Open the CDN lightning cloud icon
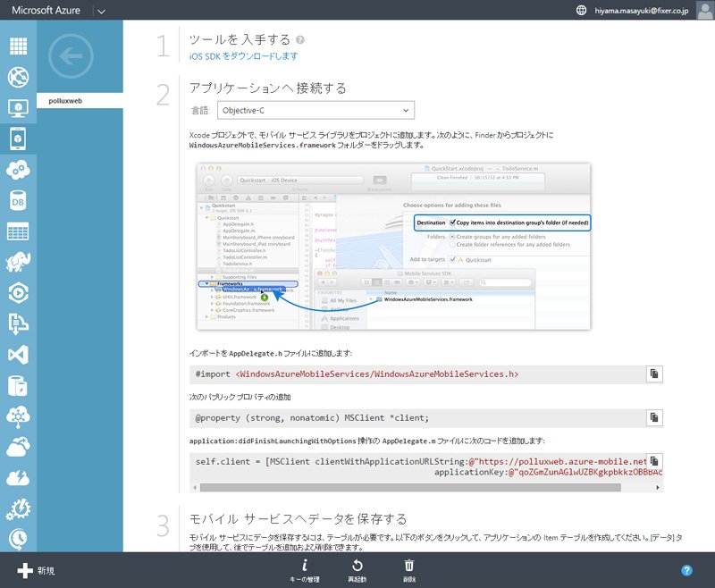The height and width of the screenshot is (588, 715). pyautogui.click(x=18, y=478)
